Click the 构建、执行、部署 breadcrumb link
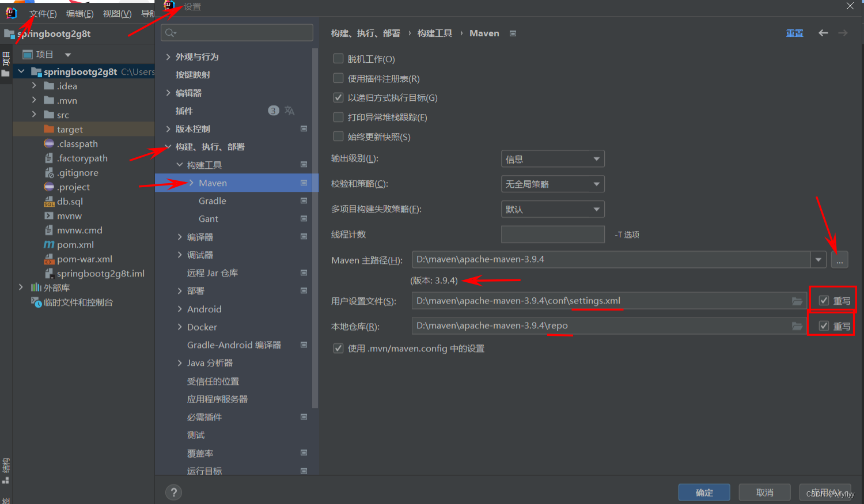 pyautogui.click(x=366, y=33)
